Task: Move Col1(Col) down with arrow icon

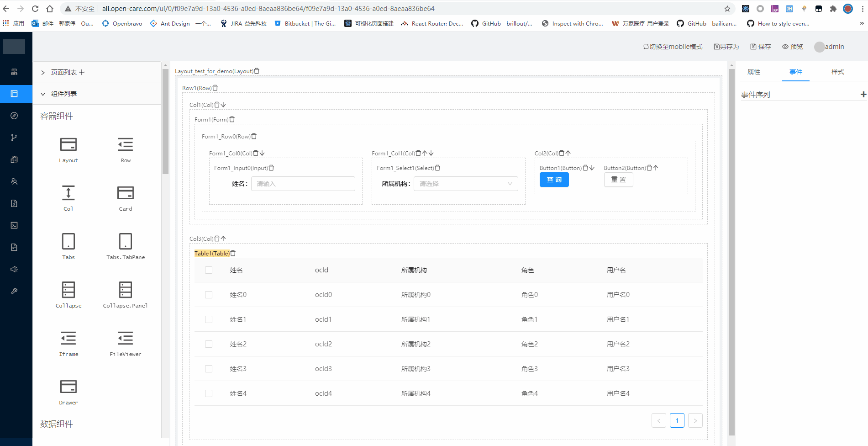Action: click(x=223, y=105)
